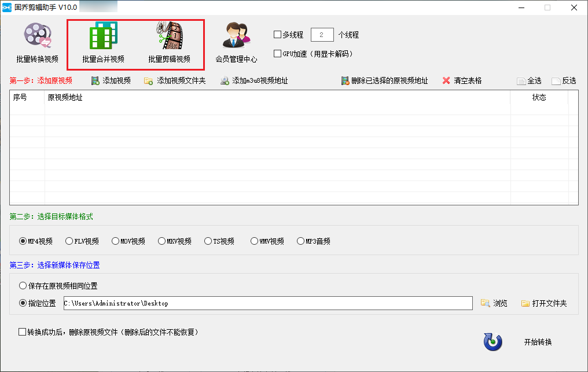This screenshot has width=588, height=372.
Task: Select the MP3音频 format radio button
Action: pos(300,241)
